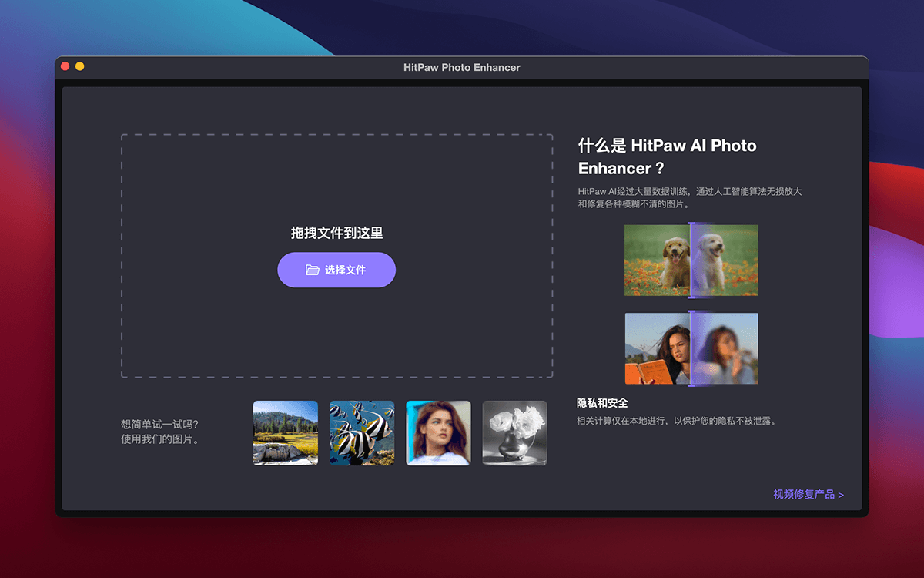Click the 选择文件 button
The image size is (924, 578).
pos(336,270)
